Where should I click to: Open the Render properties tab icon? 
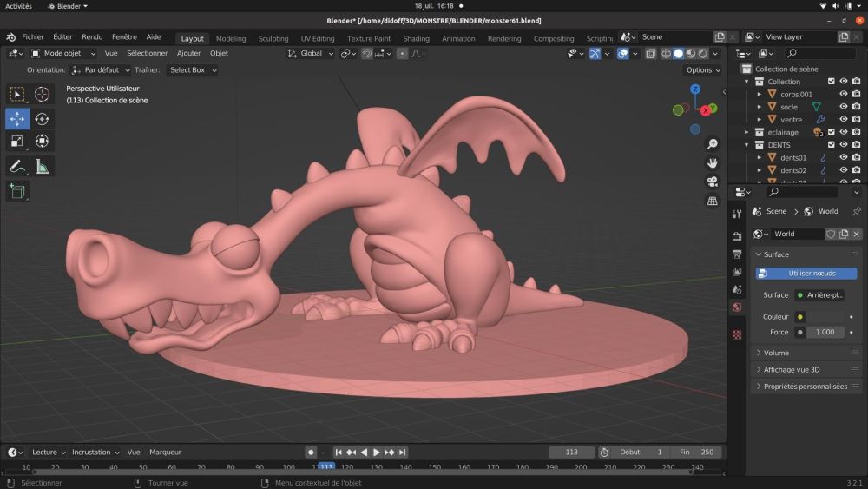pos(737,236)
